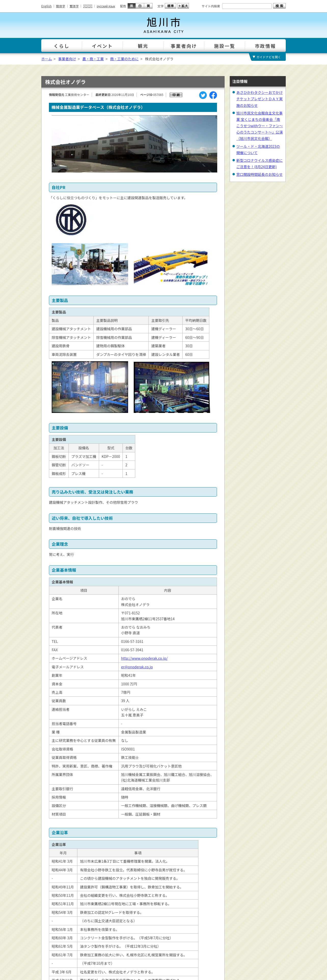Open 窓口開設時間延長のお知らせ link

coord(260,175)
